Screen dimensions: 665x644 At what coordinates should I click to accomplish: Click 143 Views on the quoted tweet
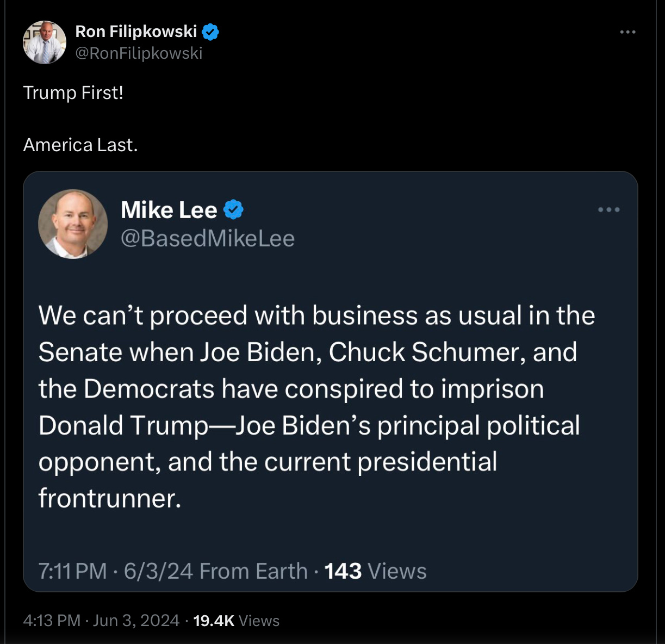(x=375, y=571)
